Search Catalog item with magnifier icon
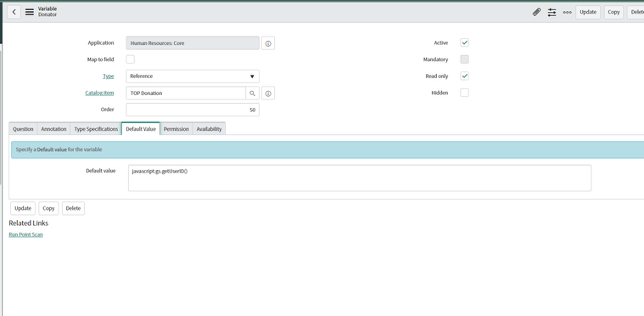The width and height of the screenshot is (644, 316). click(x=252, y=93)
